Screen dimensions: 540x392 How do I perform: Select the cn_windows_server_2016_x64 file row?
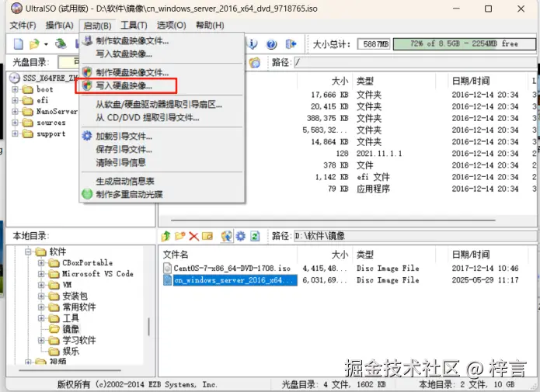coord(235,280)
